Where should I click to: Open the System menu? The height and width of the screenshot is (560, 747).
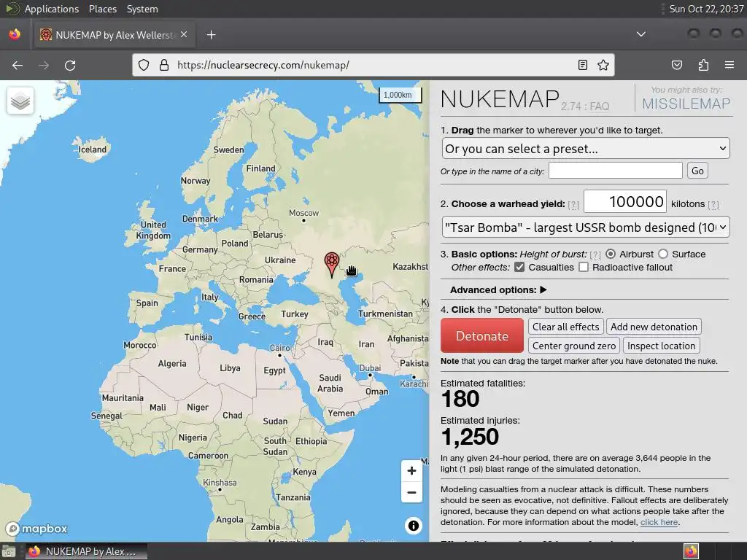pyautogui.click(x=142, y=9)
